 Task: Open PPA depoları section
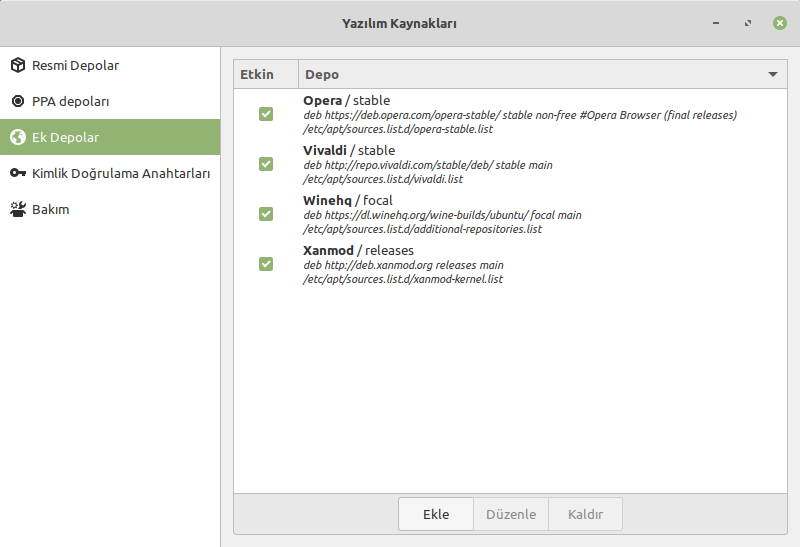(110, 101)
